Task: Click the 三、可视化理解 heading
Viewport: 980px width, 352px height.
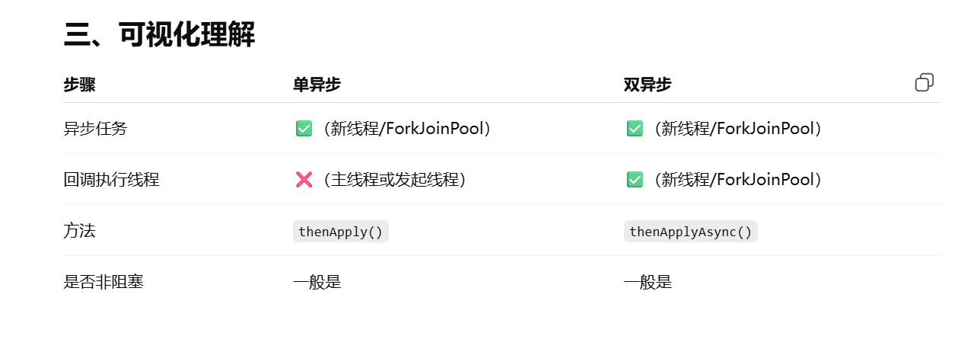Action: (x=159, y=35)
